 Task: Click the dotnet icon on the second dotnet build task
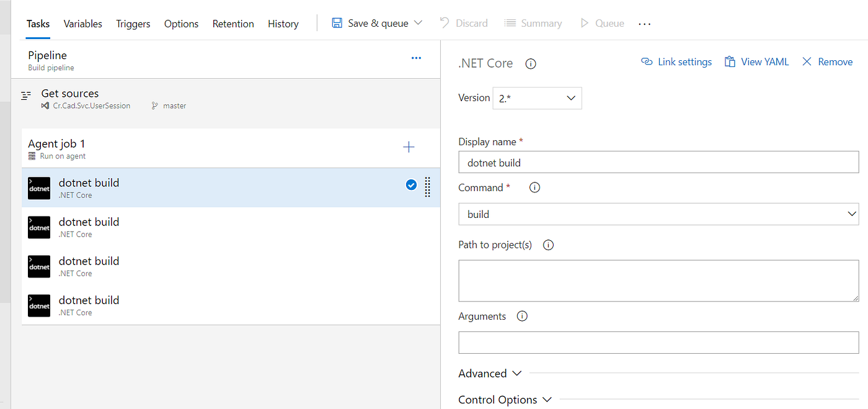coord(38,227)
